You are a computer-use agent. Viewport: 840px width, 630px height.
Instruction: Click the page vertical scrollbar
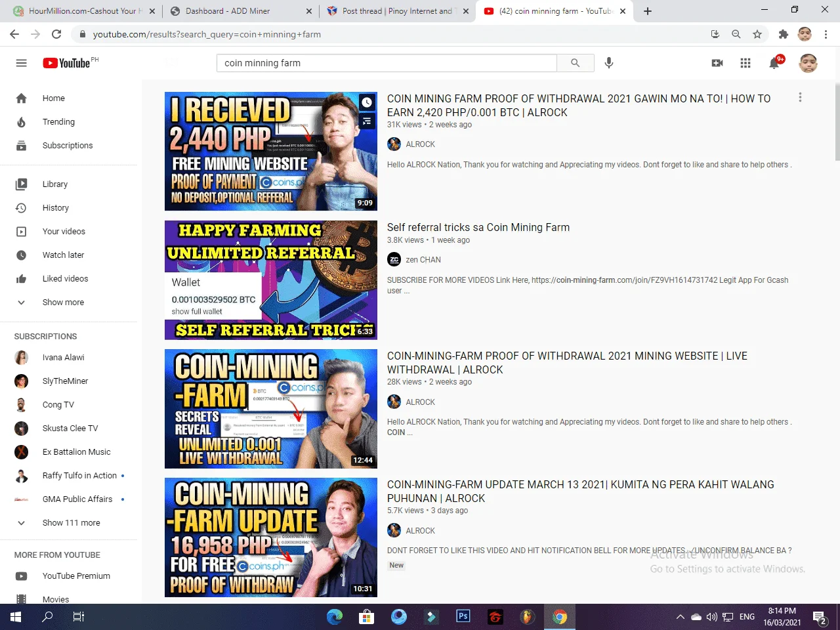tap(837, 122)
